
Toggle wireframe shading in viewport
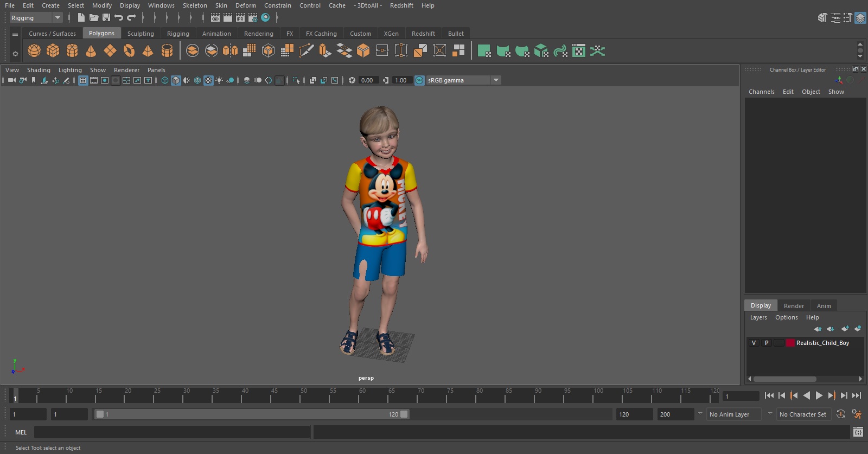coord(165,80)
